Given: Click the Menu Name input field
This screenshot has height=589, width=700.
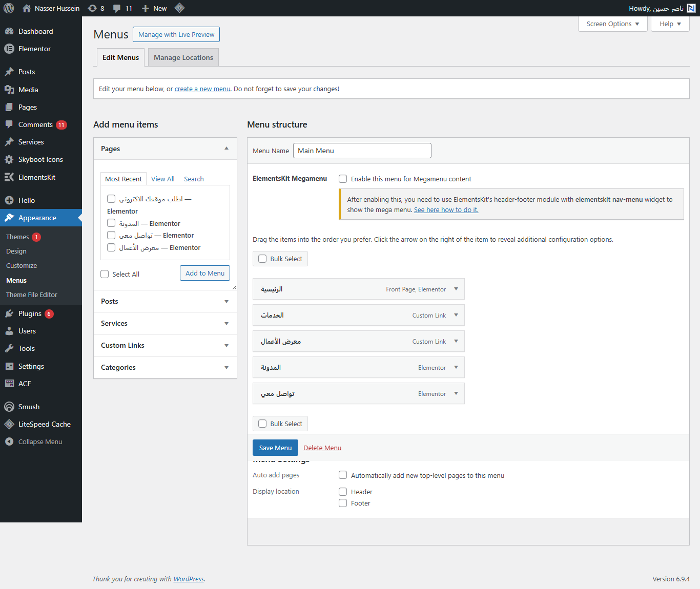Looking at the screenshot, I should point(362,151).
